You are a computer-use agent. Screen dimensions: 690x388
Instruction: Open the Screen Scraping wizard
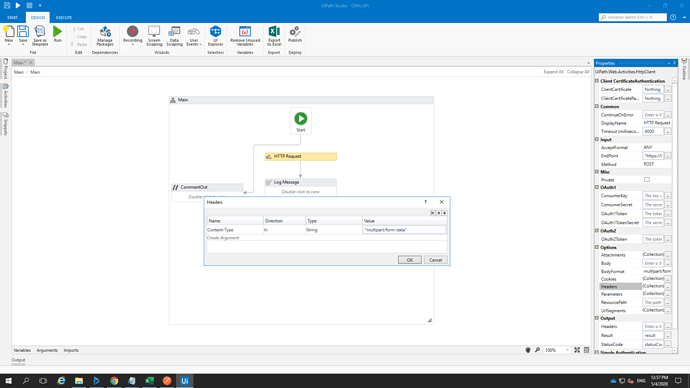click(x=154, y=36)
